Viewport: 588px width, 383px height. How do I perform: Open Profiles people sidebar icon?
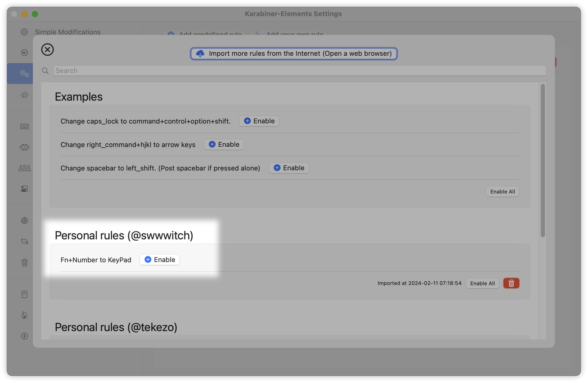click(25, 168)
